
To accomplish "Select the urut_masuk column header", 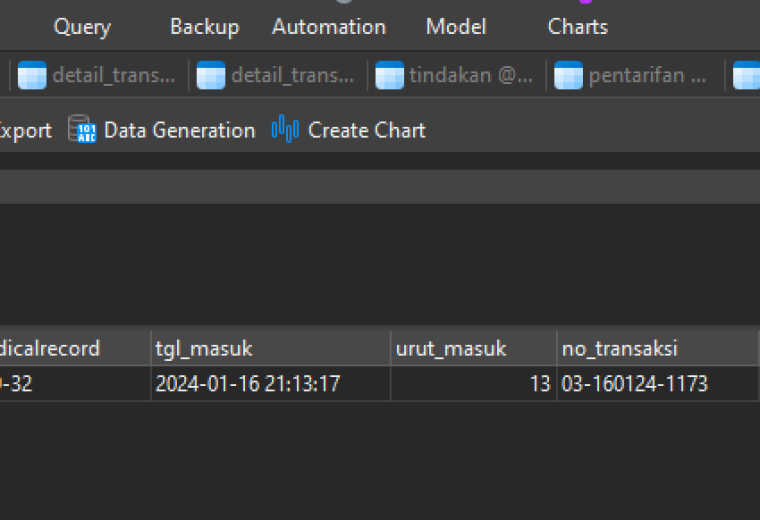I will [474, 348].
